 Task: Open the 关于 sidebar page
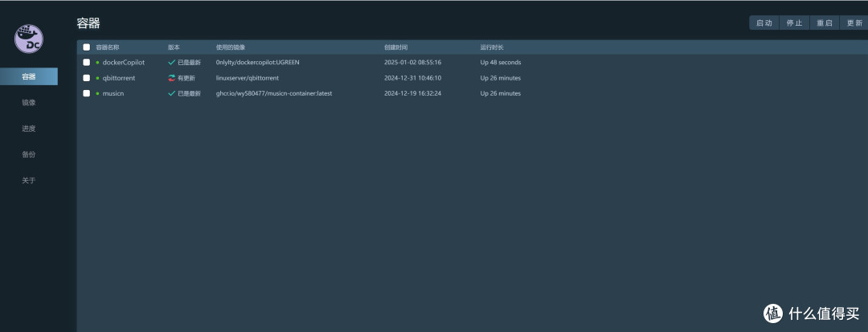click(x=29, y=180)
